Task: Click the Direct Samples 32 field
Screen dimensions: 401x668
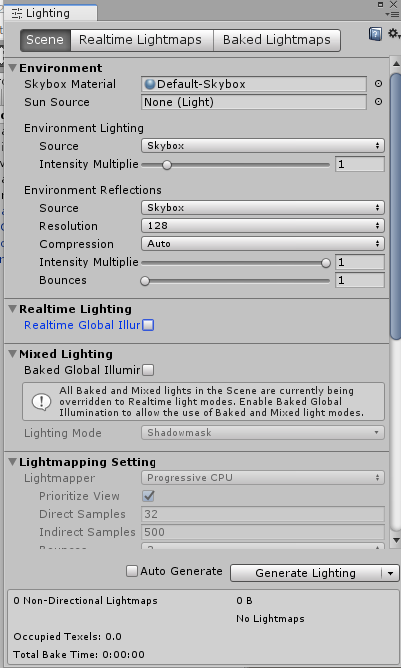Action: [x=263, y=514]
